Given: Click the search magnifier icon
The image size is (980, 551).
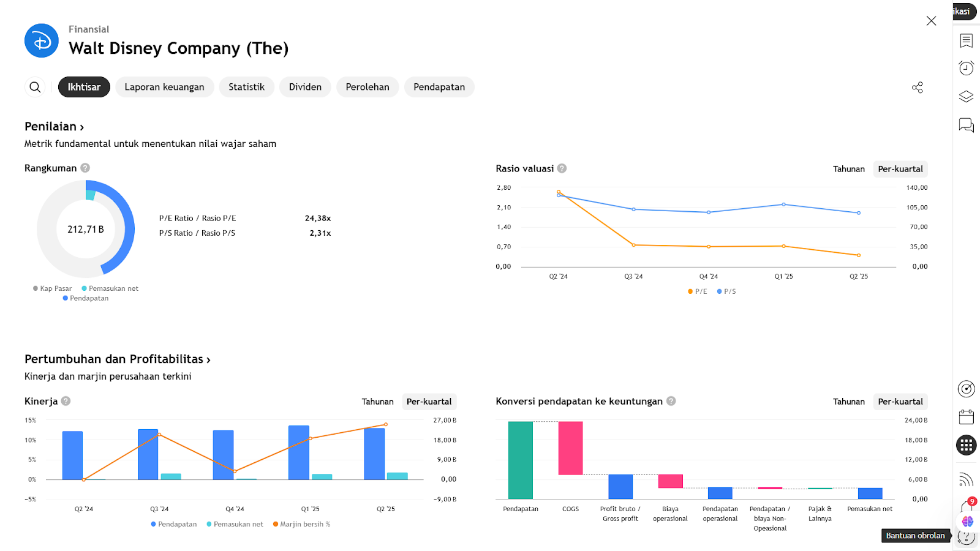Looking at the screenshot, I should tap(36, 87).
